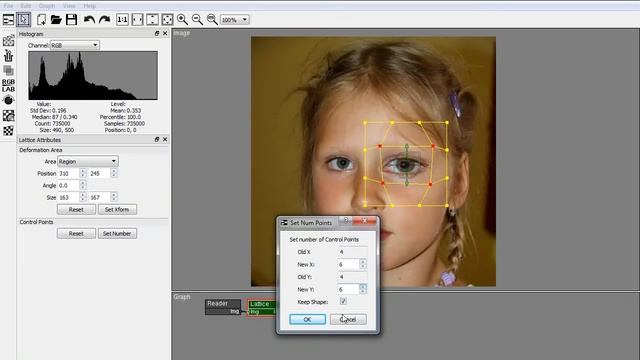Adjust the Size height spinner arrows
This screenshot has height=360, width=640.
point(114,198)
